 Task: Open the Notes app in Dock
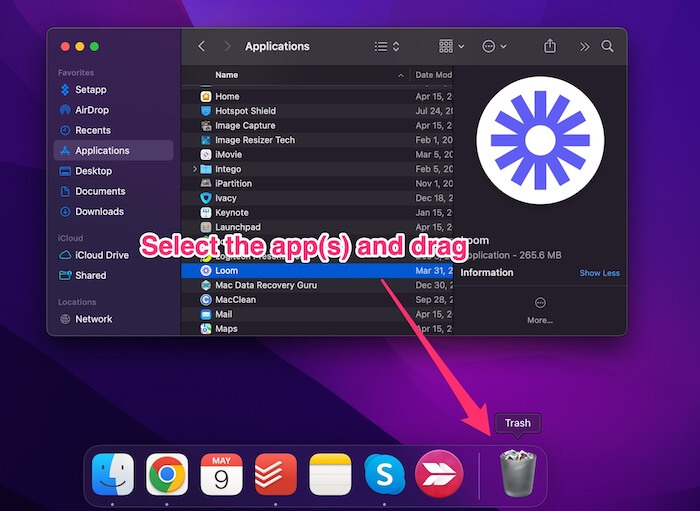pos(330,474)
